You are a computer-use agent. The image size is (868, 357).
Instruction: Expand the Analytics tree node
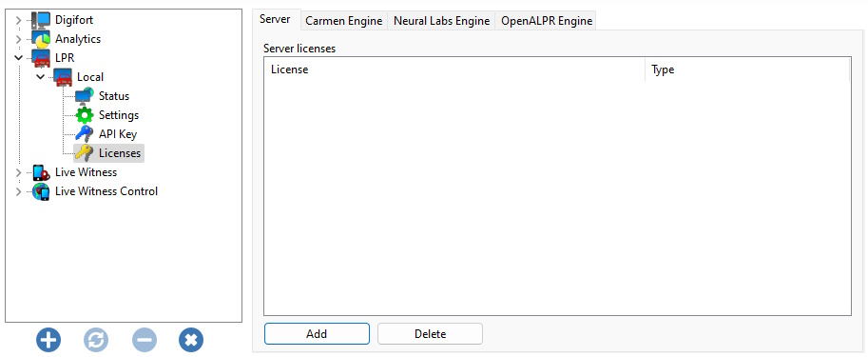tap(18, 39)
